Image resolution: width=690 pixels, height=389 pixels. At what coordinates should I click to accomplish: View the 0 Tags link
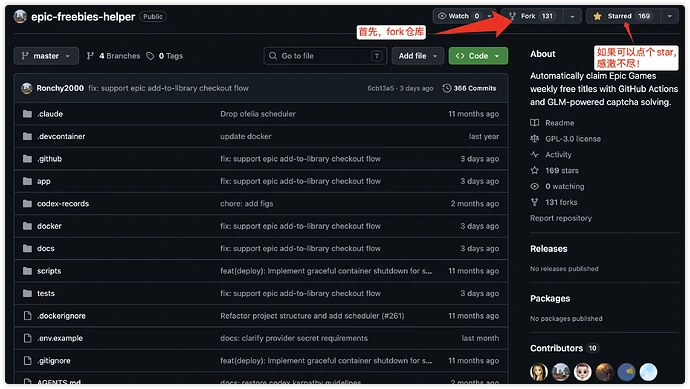click(x=165, y=56)
